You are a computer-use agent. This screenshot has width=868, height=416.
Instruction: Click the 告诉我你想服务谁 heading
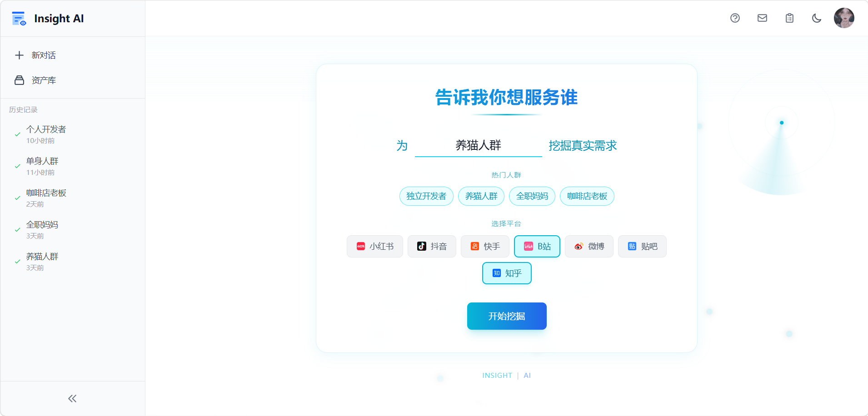click(x=507, y=97)
